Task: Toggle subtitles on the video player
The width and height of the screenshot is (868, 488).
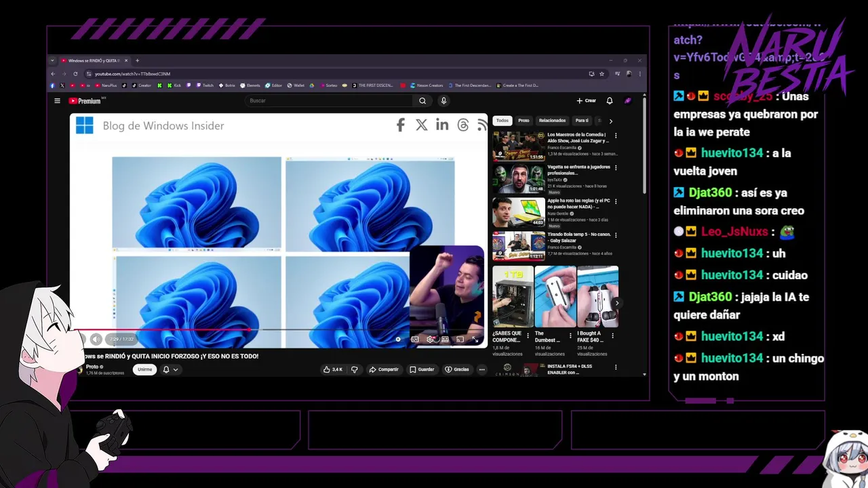Action: click(x=415, y=339)
